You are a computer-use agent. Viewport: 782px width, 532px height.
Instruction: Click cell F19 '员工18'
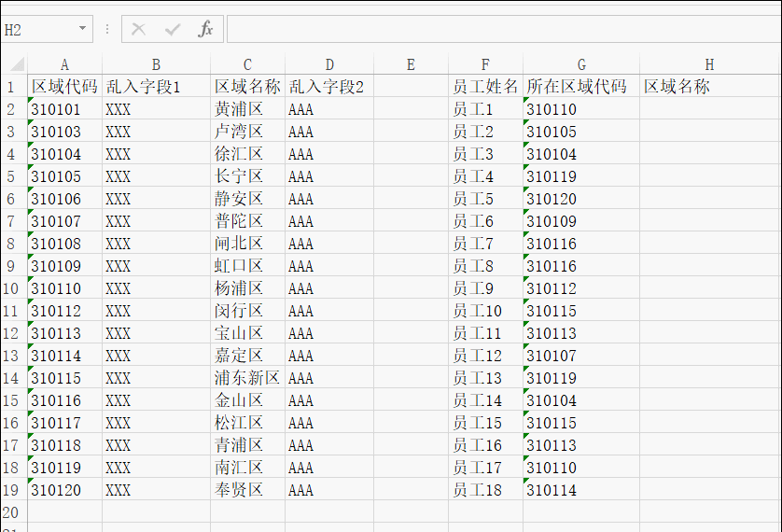(x=486, y=490)
